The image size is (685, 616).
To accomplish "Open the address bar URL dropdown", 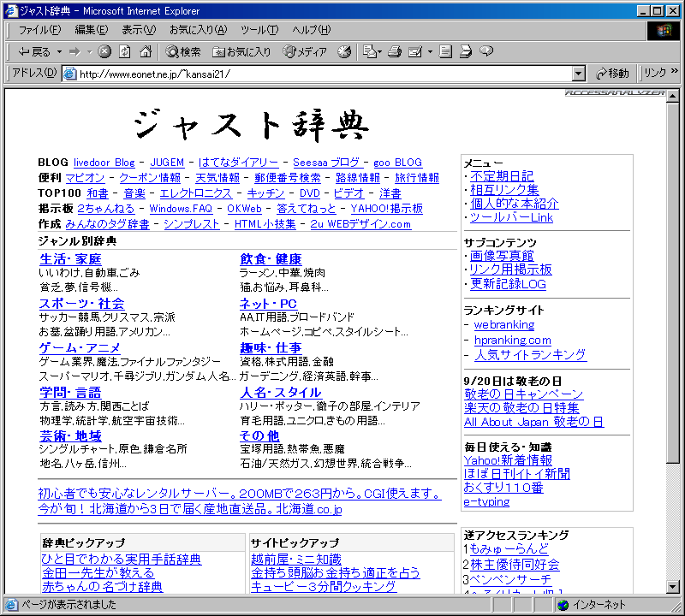I will [579, 74].
